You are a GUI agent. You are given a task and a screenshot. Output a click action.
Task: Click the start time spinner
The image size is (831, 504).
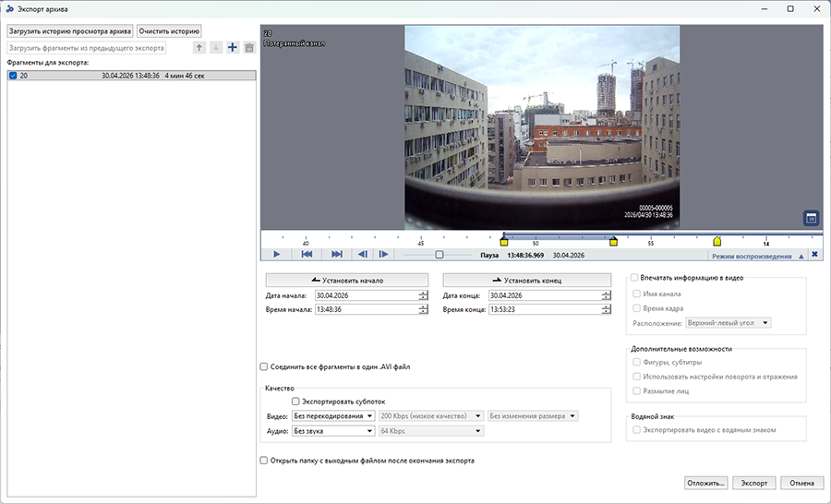click(423, 309)
